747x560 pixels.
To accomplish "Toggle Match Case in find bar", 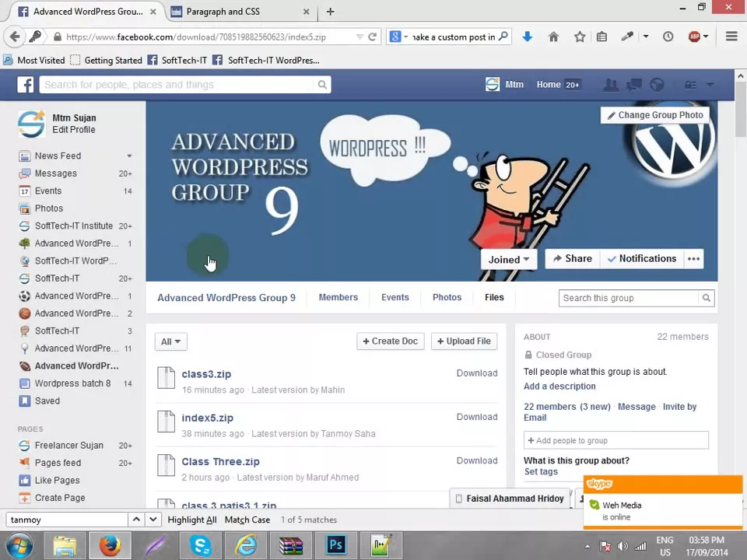I will [247, 520].
